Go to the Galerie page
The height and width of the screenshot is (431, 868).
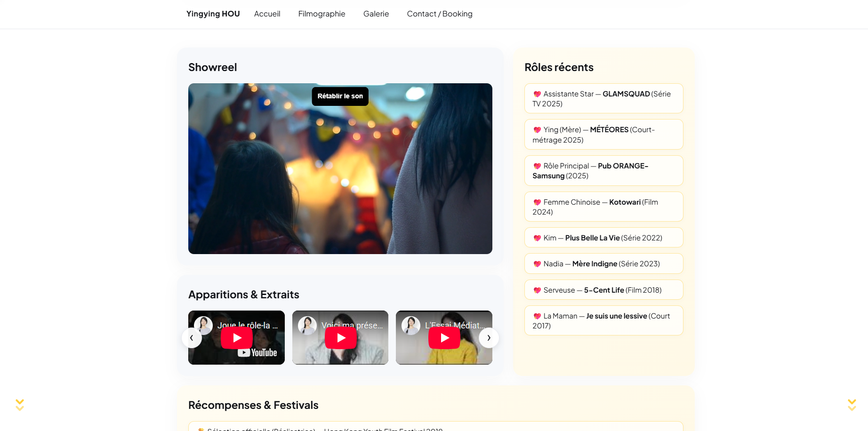coord(376,14)
